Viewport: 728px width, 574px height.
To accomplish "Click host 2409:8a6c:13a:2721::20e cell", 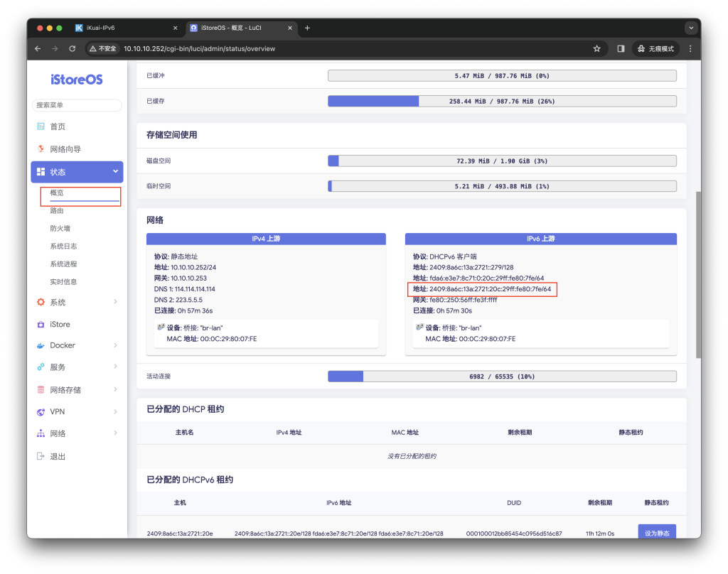I will 180,534.
